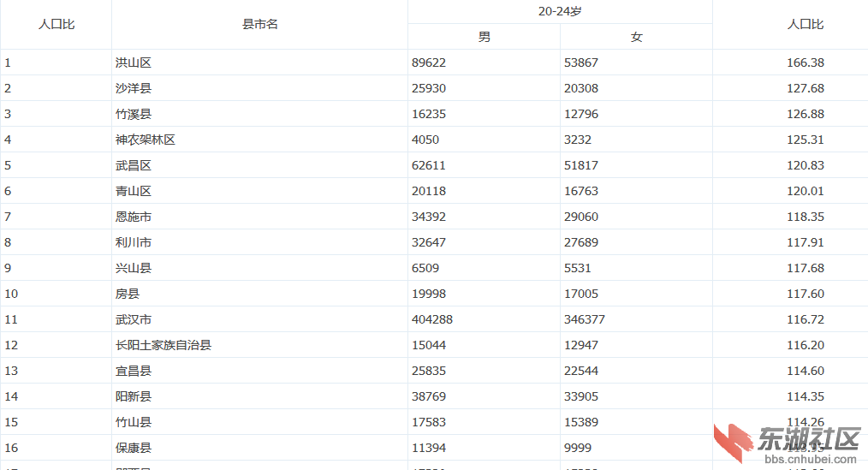Screen dimensions: 868x470
Task: Select the 武汉市 cell
Action: click(259, 319)
